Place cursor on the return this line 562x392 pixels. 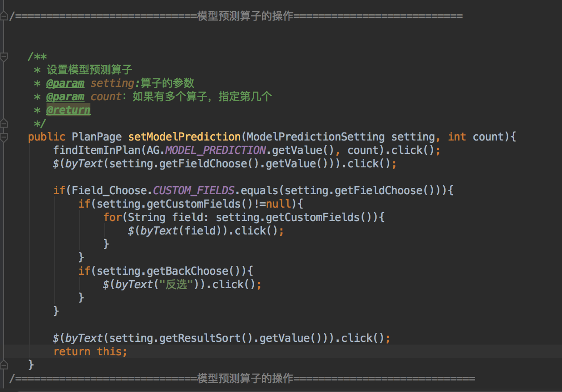(x=90, y=352)
